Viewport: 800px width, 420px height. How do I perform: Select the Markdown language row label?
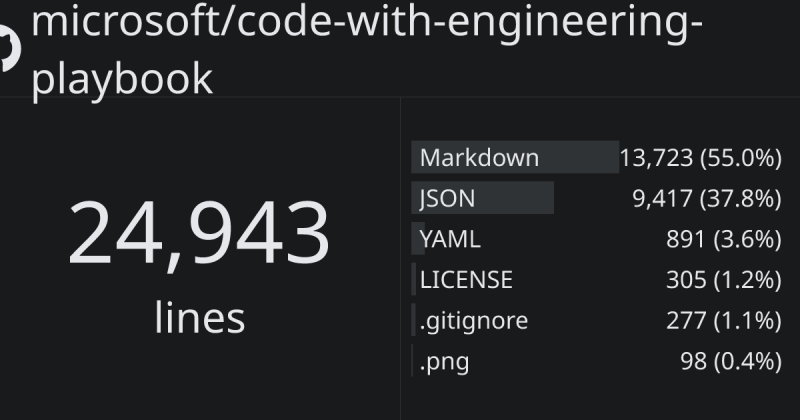pos(479,158)
